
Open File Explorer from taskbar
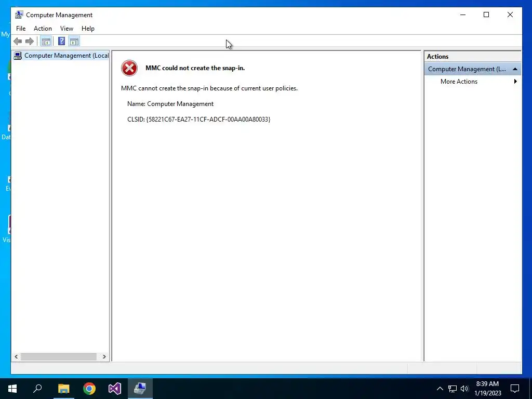pos(63,389)
